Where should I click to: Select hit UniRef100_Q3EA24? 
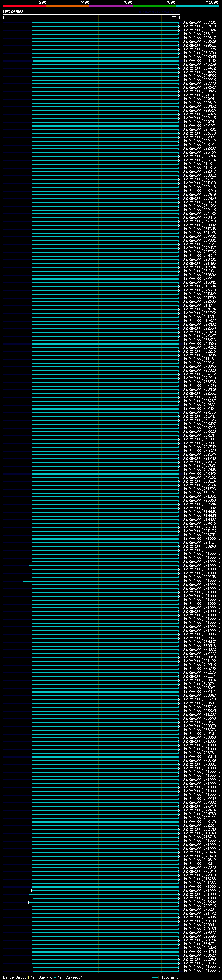pos(199,30)
